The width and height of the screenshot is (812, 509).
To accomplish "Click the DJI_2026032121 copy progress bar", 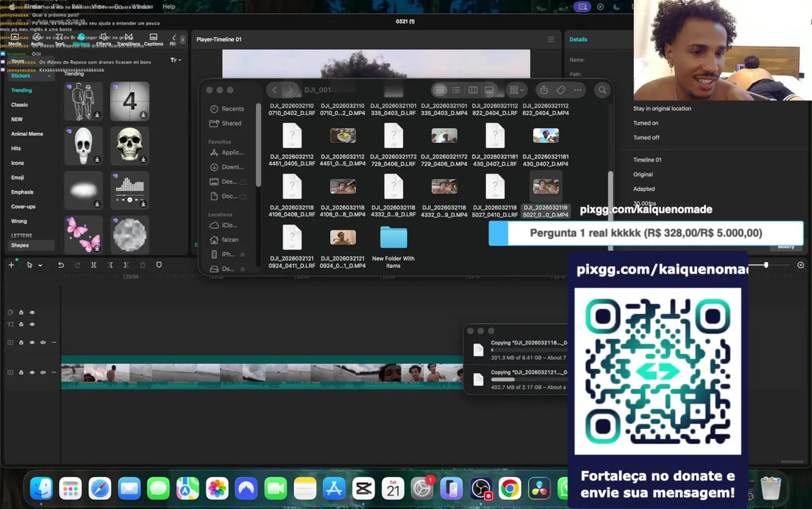I will coord(529,380).
